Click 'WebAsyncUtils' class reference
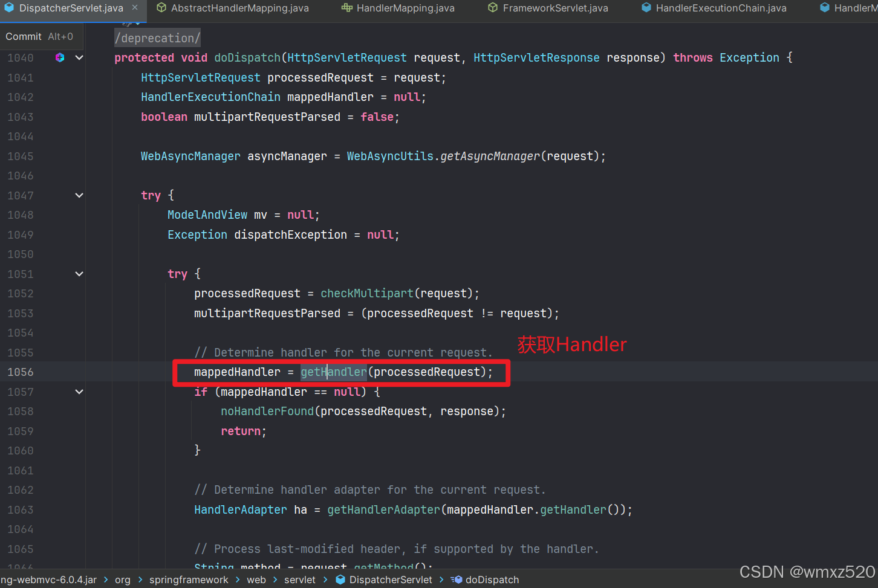This screenshot has width=878, height=588. pyautogui.click(x=390, y=156)
